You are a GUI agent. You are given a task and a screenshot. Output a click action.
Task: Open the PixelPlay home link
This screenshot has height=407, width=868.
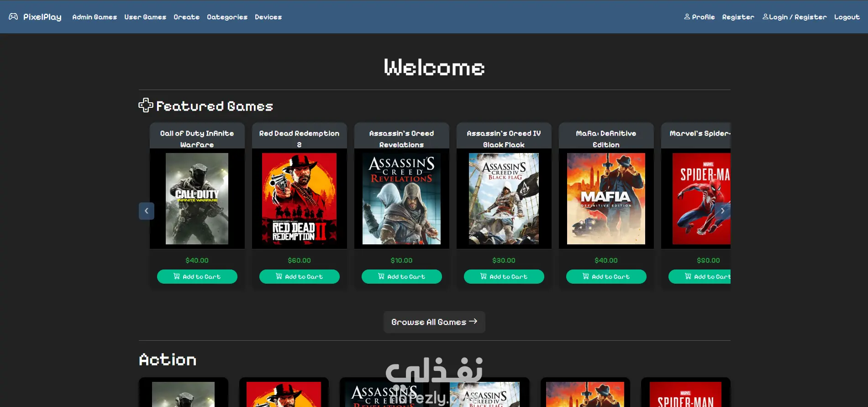pos(35,17)
